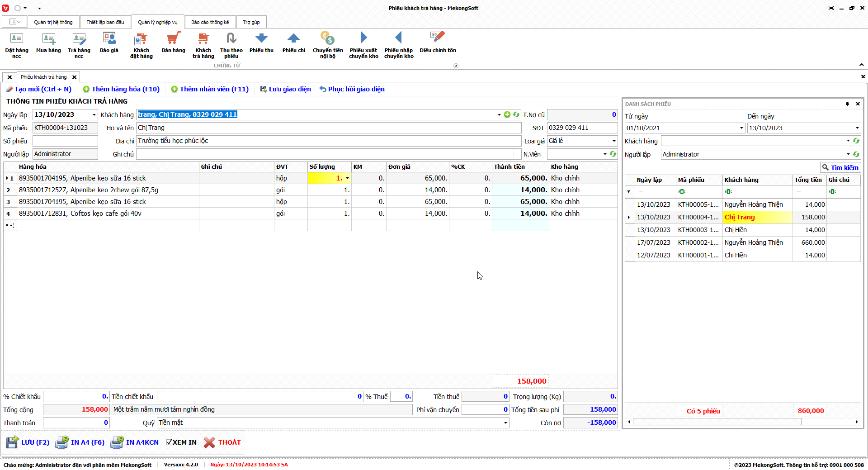Pin the Danh sách phiếu panel
This screenshot has height=470, width=868.
(x=847, y=104)
